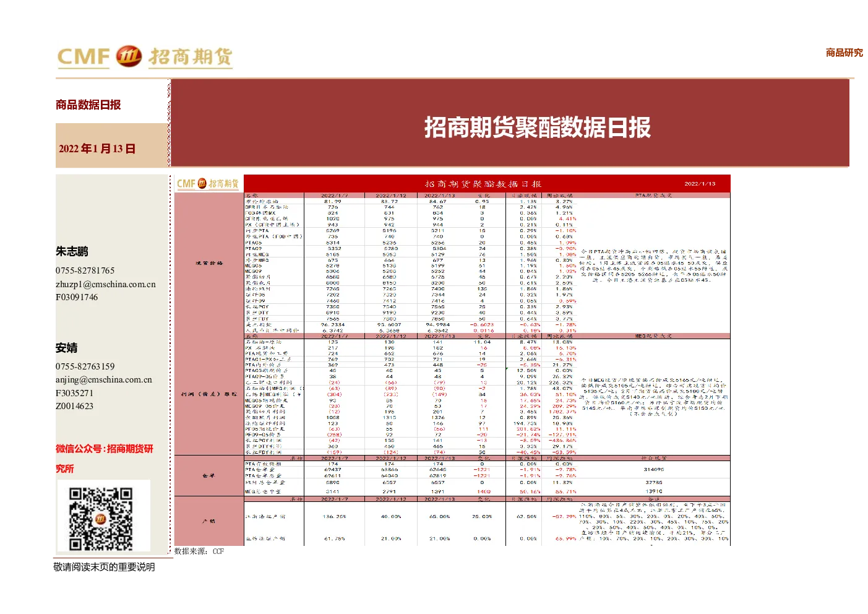
Task: Select the value 81.99 in the table's first row
Action: coord(333,201)
